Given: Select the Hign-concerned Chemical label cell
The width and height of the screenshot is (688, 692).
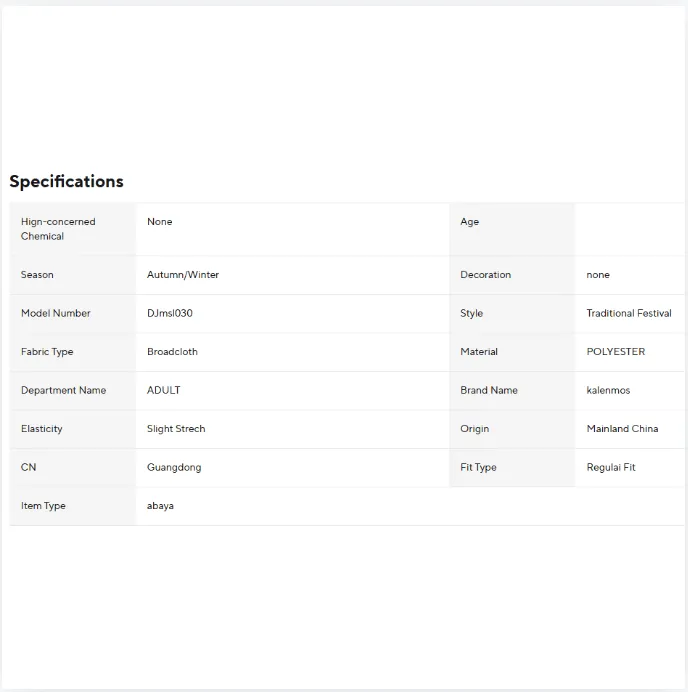Looking at the screenshot, I should tap(73, 229).
